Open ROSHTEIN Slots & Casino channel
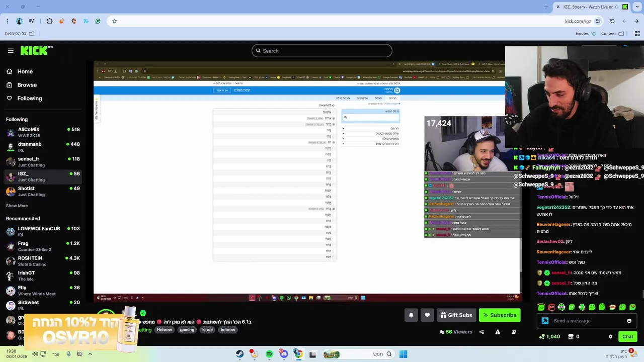This screenshot has width=644, height=362. (43, 261)
